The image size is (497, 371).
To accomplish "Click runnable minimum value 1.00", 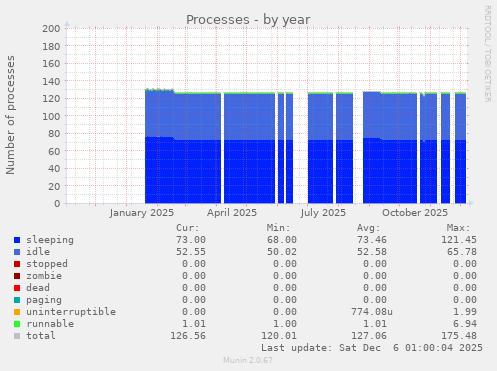I will click(285, 324).
